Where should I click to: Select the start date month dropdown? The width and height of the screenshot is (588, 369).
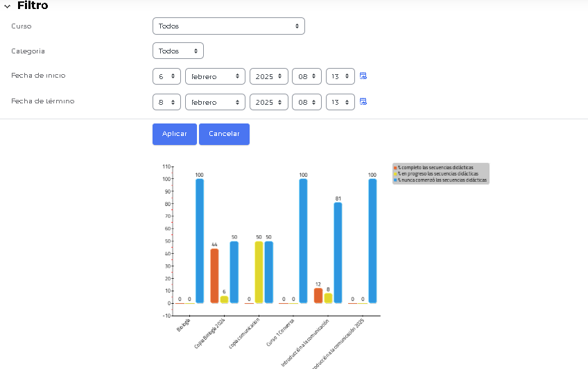click(x=215, y=76)
